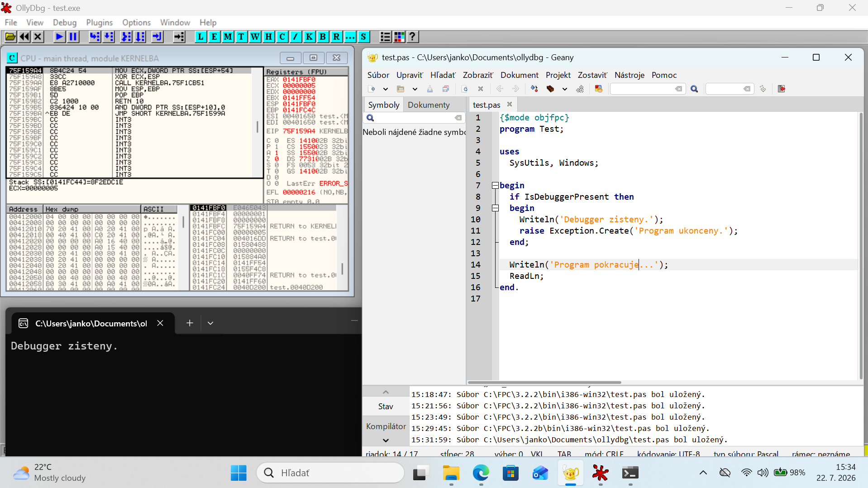Expand the Geany new file template dropdown

point(386,89)
